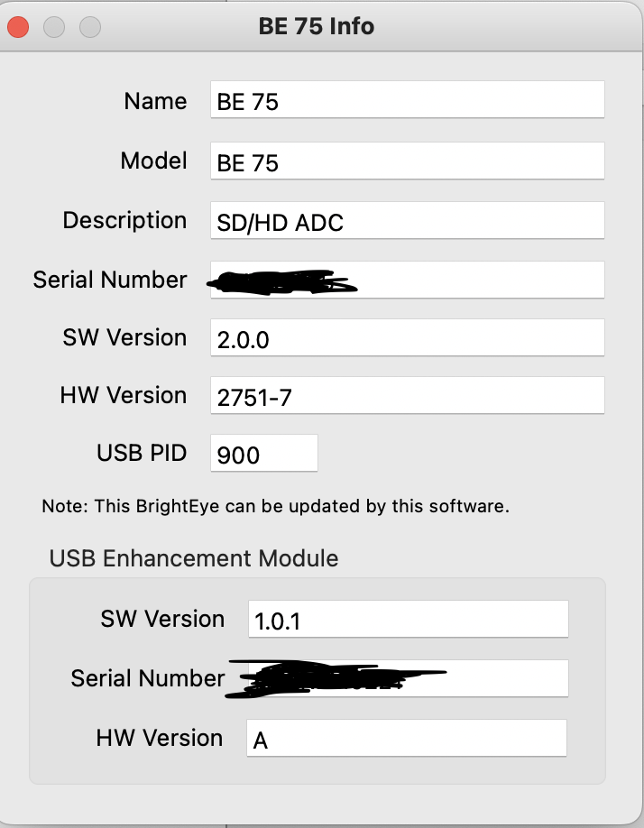Click the HW Version field showing A
This screenshot has width=644, height=828.
(407, 739)
